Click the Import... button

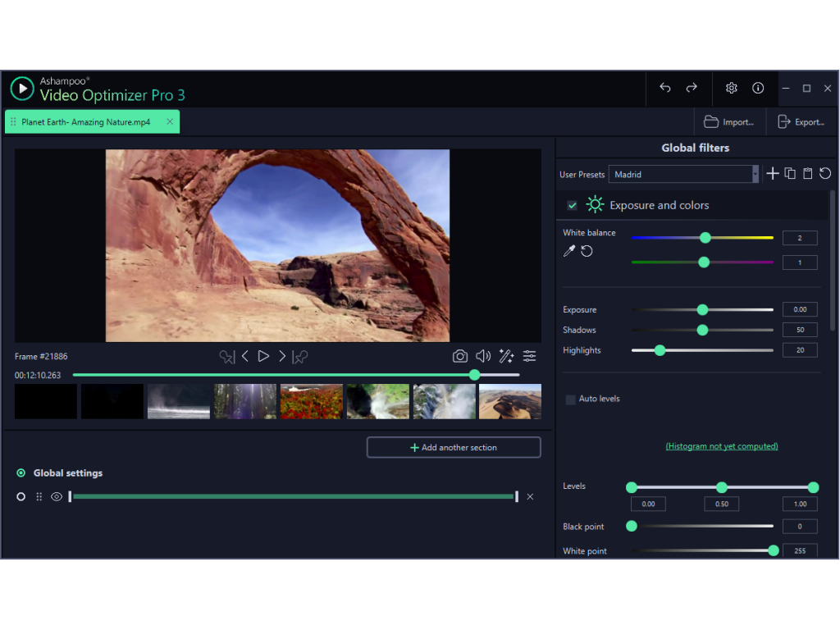pyautogui.click(x=729, y=122)
